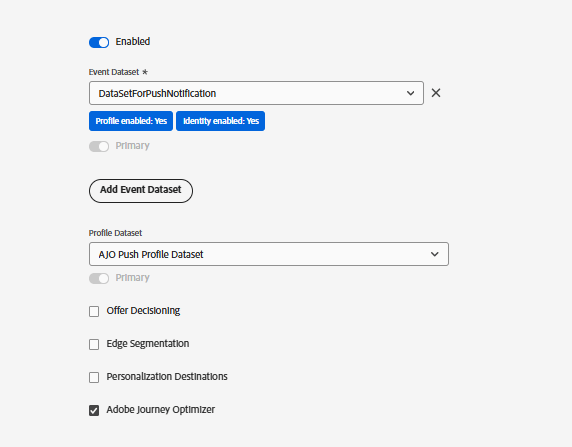Check the Offer Decisioning box

94,311
